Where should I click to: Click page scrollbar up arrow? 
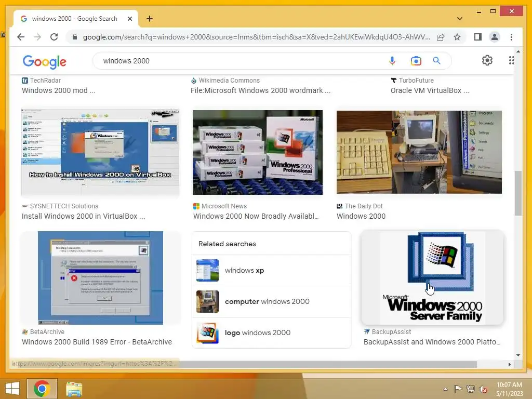518,51
